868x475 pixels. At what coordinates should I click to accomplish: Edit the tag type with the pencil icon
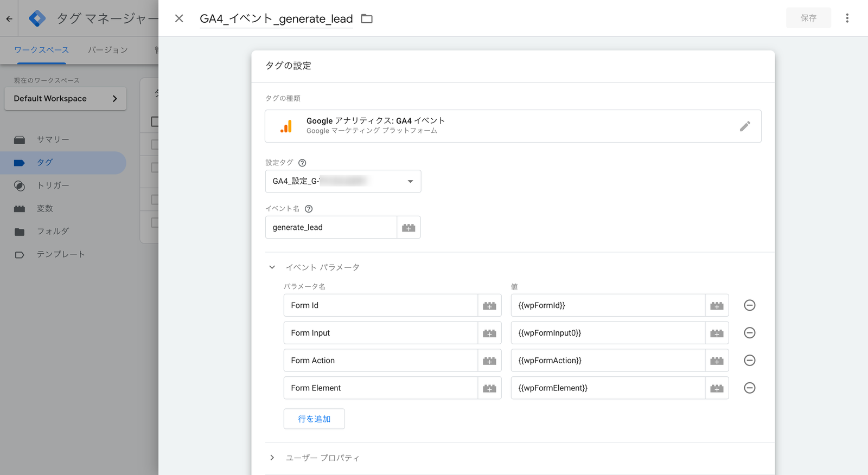point(745,126)
